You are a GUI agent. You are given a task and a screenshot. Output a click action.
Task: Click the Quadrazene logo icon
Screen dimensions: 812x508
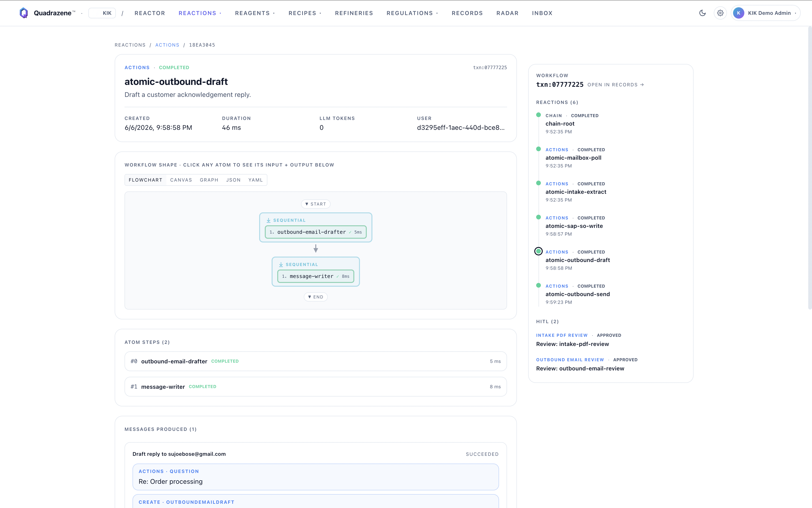tap(23, 13)
